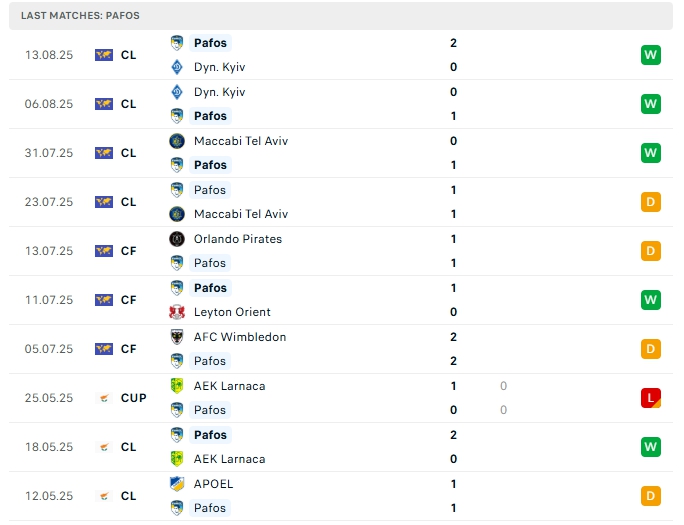This screenshot has height=525, width=684.
Task: Click Orlando Pirates team crest
Action: [x=177, y=239]
